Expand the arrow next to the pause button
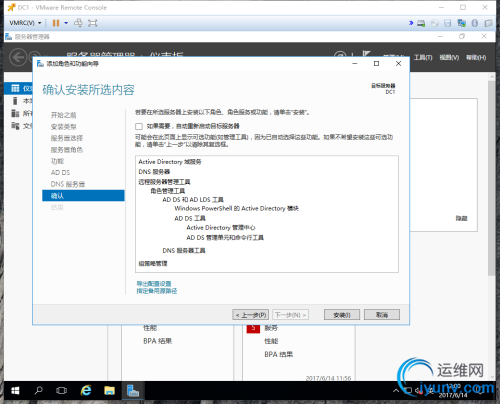This screenshot has height=404, width=500. pyautogui.click(x=66, y=23)
